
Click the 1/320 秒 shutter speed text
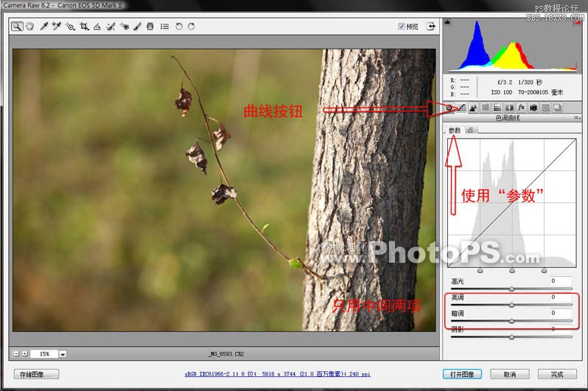(x=530, y=82)
